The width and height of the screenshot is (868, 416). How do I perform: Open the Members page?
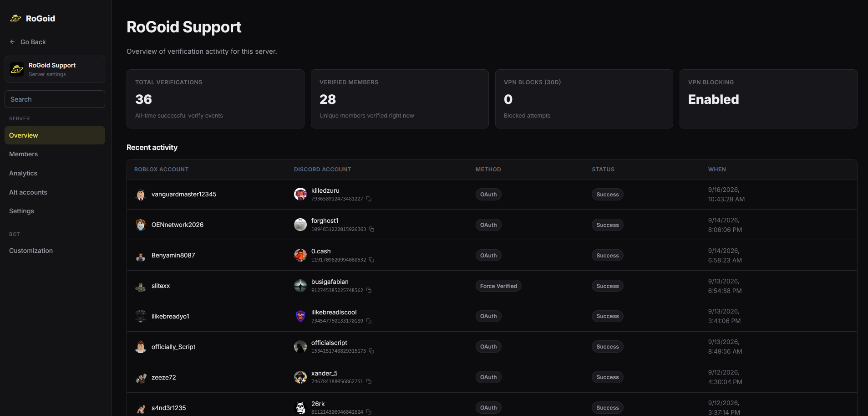coord(55,154)
